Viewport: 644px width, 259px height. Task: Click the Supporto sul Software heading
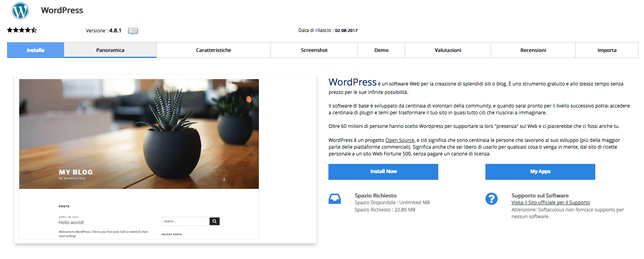pyautogui.click(x=540, y=195)
